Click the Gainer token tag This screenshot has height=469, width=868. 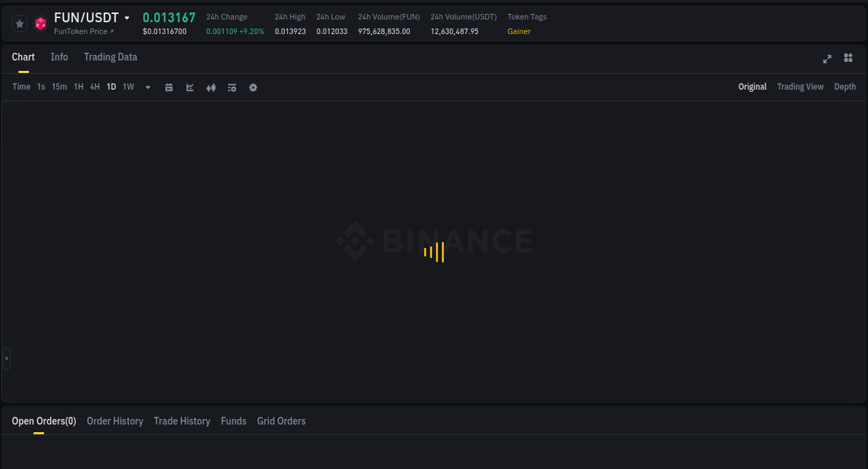click(519, 31)
